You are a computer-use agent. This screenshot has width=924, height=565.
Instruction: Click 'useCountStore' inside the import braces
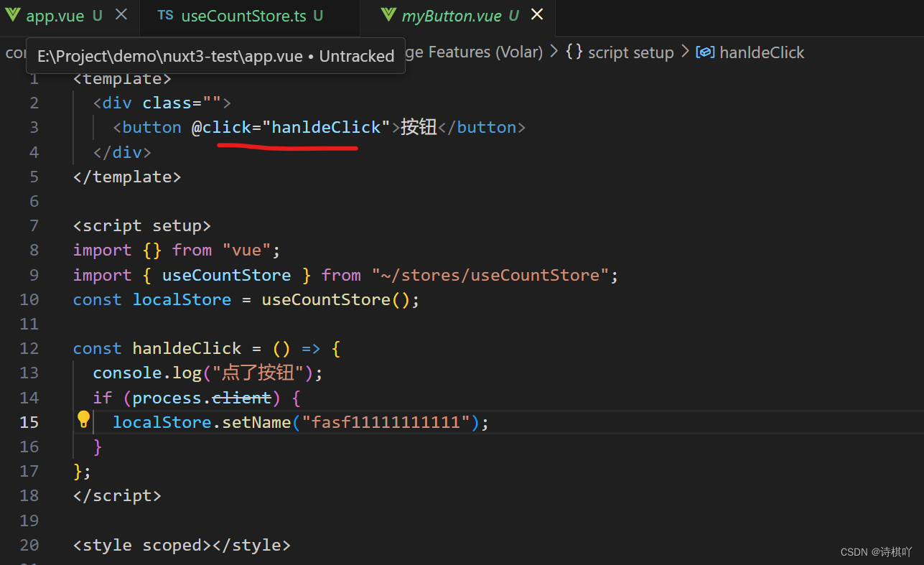click(226, 275)
